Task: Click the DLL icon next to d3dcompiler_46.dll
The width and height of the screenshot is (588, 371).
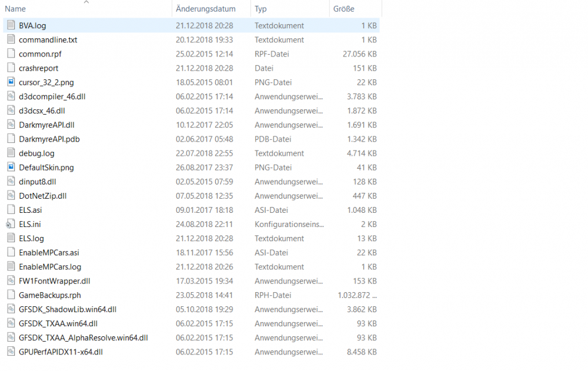Action: pyautogui.click(x=9, y=96)
